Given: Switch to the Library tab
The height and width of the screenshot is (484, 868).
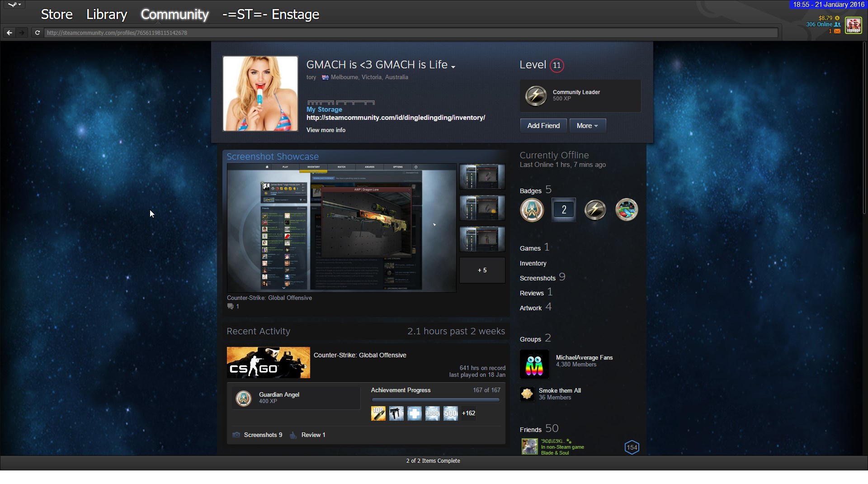Looking at the screenshot, I should coord(107,14).
